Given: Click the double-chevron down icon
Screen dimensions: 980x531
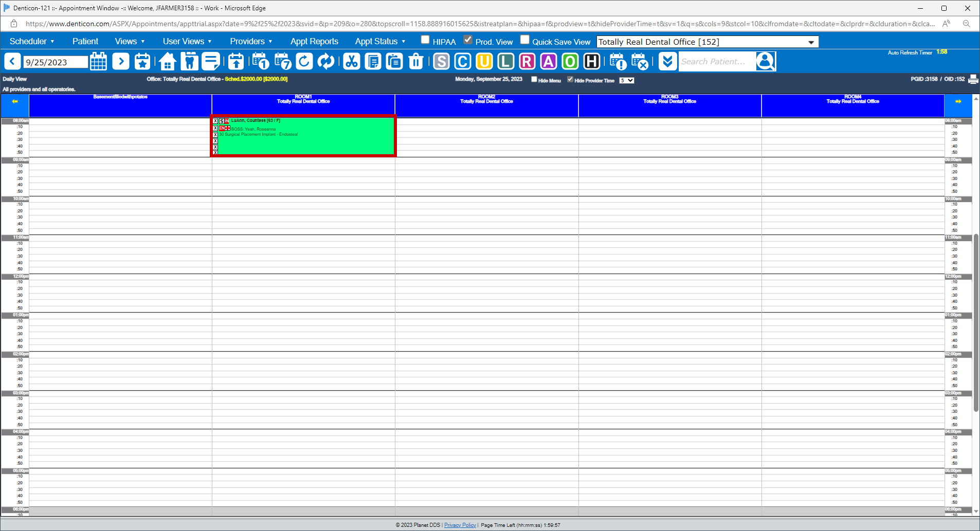Looking at the screenshot, I should tap(667, 62).
